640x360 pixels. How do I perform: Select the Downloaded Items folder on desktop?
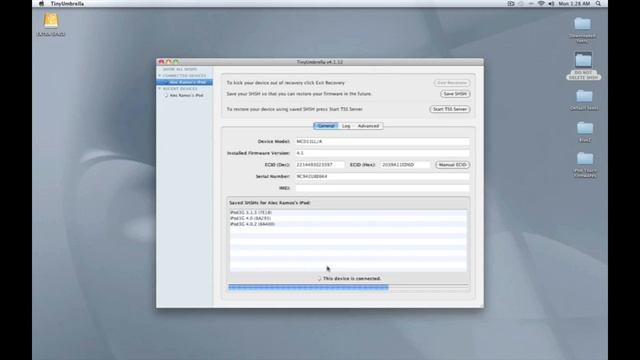[582, 24]
